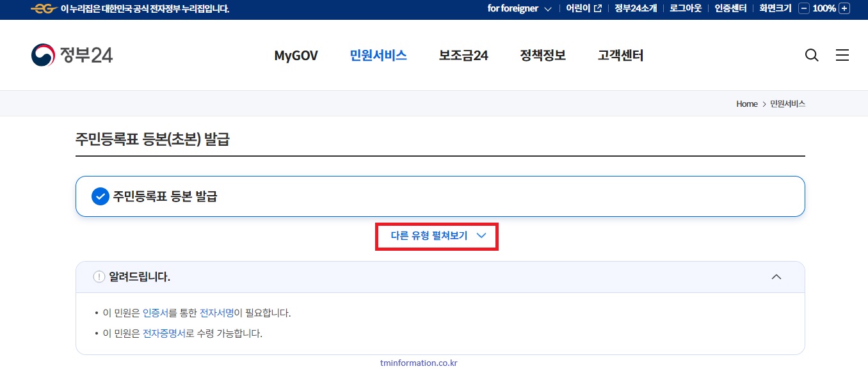Click the 정부24 logo
868x371 pixels.
pos(72,55)
